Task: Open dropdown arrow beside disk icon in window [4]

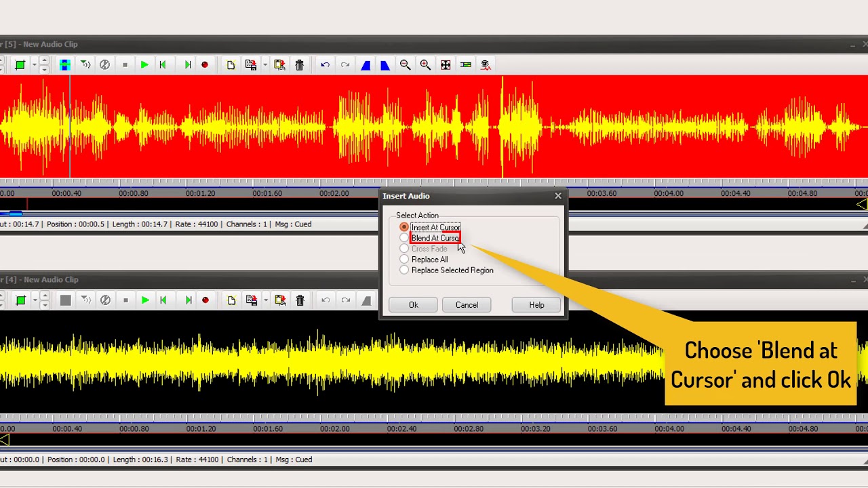Action: [x=264, y=300]
